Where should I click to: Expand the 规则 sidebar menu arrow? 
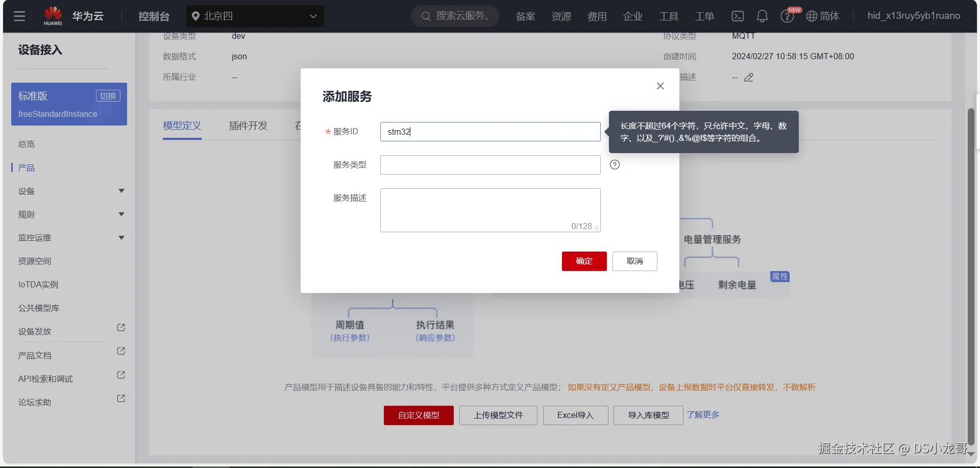[121, 214]
